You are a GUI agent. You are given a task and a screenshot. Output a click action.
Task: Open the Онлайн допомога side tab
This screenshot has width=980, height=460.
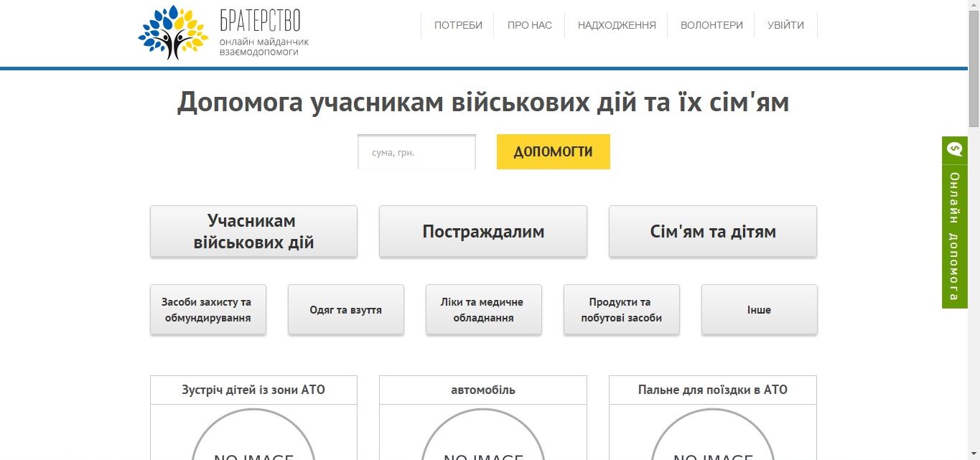[x=954, y=237]
